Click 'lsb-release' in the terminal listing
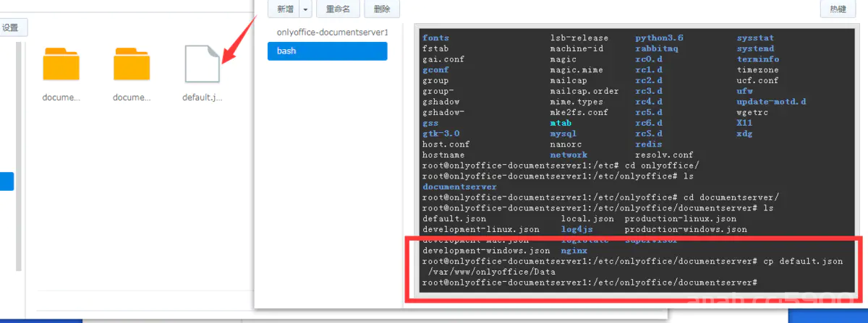 [x=579, y=38]
